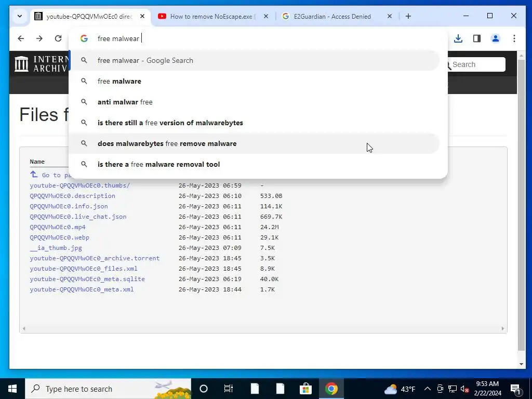Image resolution: width=532 pixels, height=399 pixels.
Task: Click the '669.7K' size value
Action: pos(271,217)
